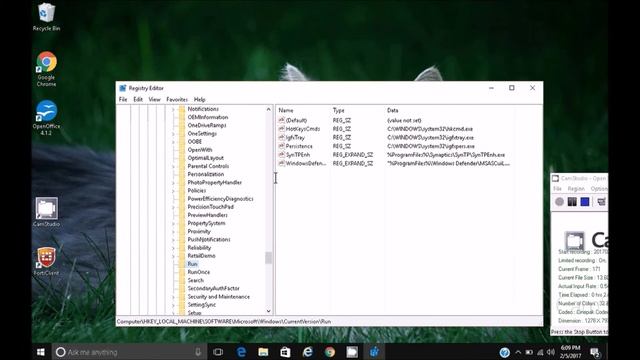This screenshot has width=640, height=360.
Task: Open the File menu in Registry Editor
Action: (123, 100)
